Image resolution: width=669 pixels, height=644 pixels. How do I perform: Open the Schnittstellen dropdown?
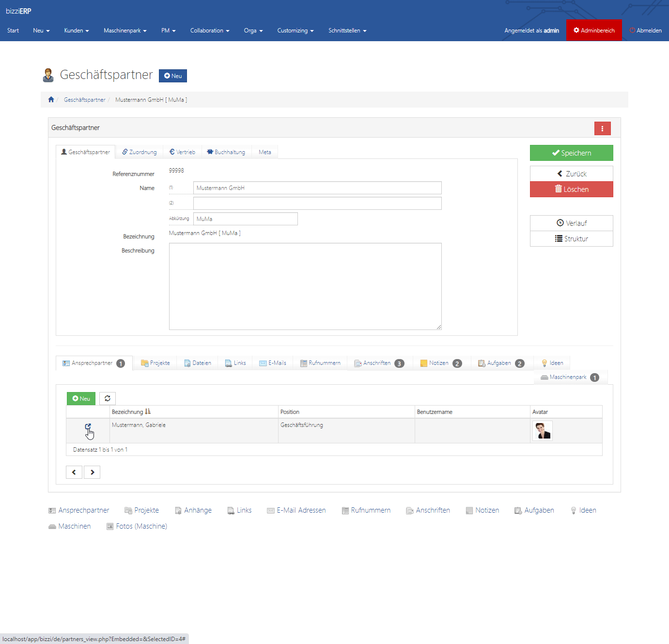[x=347, y=31]
